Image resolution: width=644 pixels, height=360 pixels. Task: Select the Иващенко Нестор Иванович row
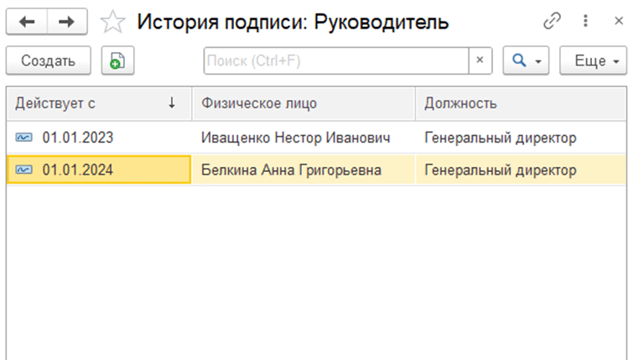[x=295, y=138]
